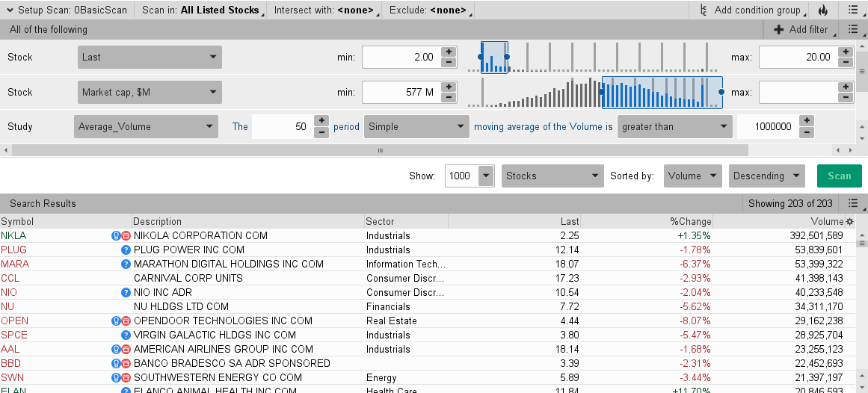The image size is (868, 393).
Task: Increase Market cap min with plus stepper
Action: (449, 87)
